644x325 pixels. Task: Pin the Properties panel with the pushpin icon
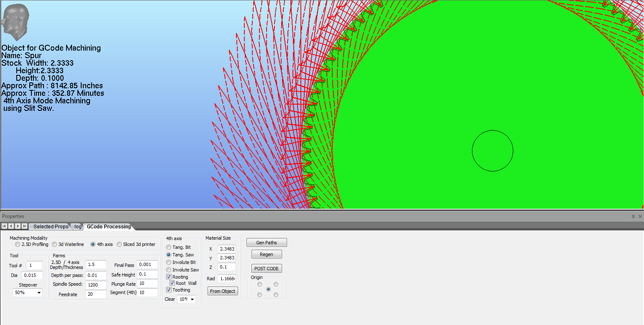633,216
